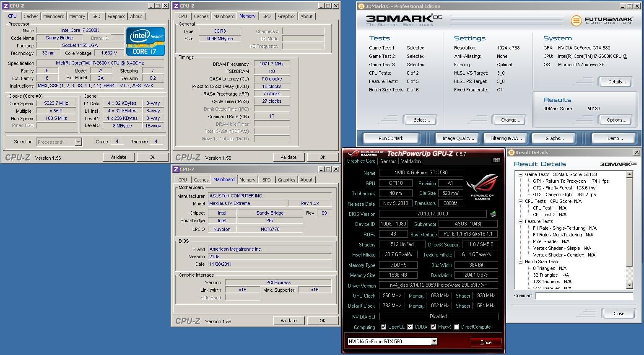
Task: Select the Fill Rate - Single-Texturing row
Action: [x=565, y=228]
